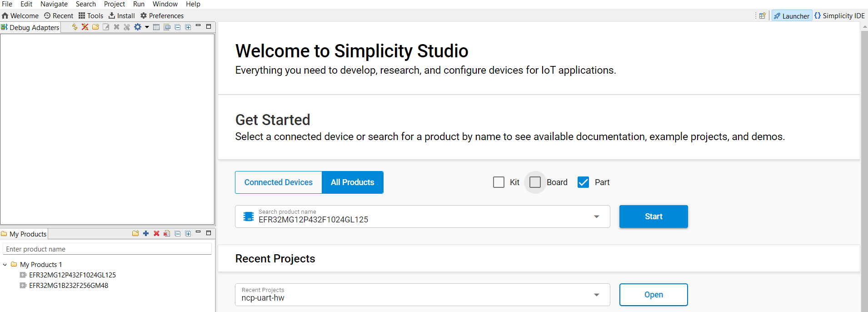Collapse the My Products 1 folder
Viewport: 868px width, 312px height.
click(x=5, y=265)
